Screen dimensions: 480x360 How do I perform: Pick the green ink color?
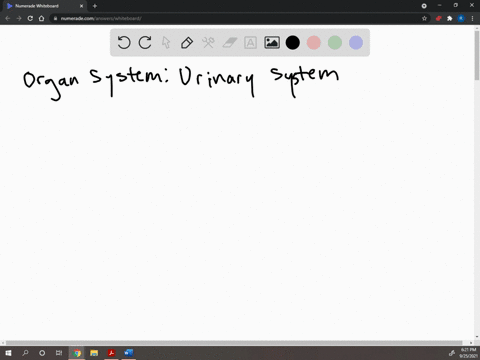pos(335,43)
